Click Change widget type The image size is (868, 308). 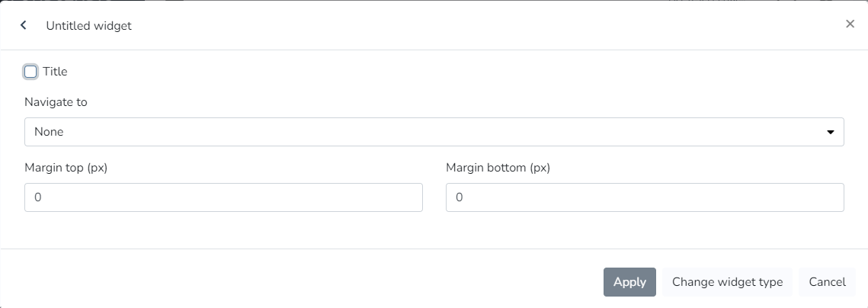pyautogui.click(x=727, y=282)
